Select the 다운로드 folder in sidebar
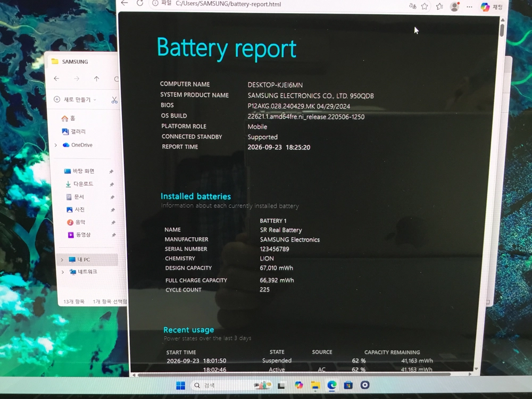The image size is (532, 399). 79,184
